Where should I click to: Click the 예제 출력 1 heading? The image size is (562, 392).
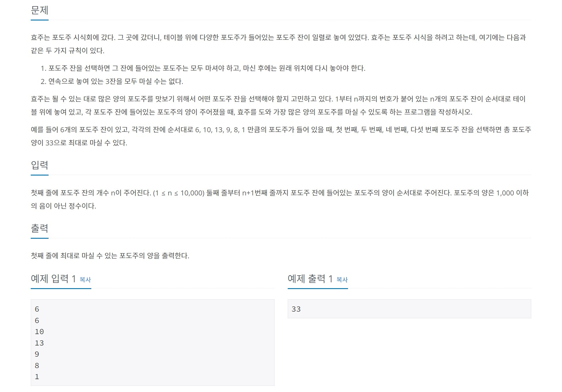click(310, 279)
